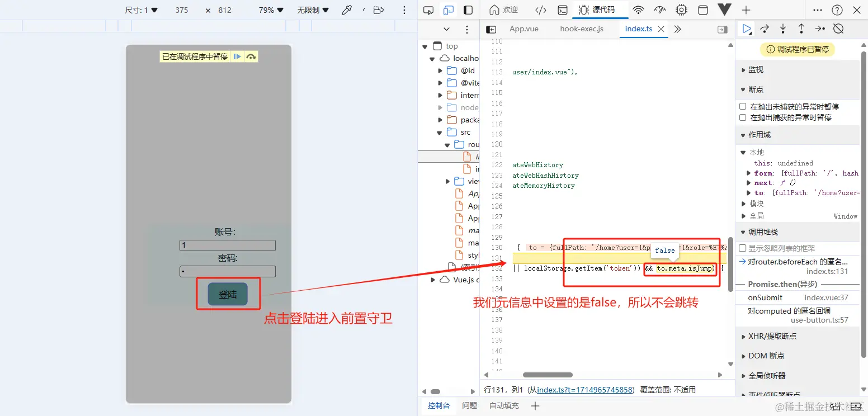Step out of current function
Screen dimensions: 868x416
tap(801, 29)
